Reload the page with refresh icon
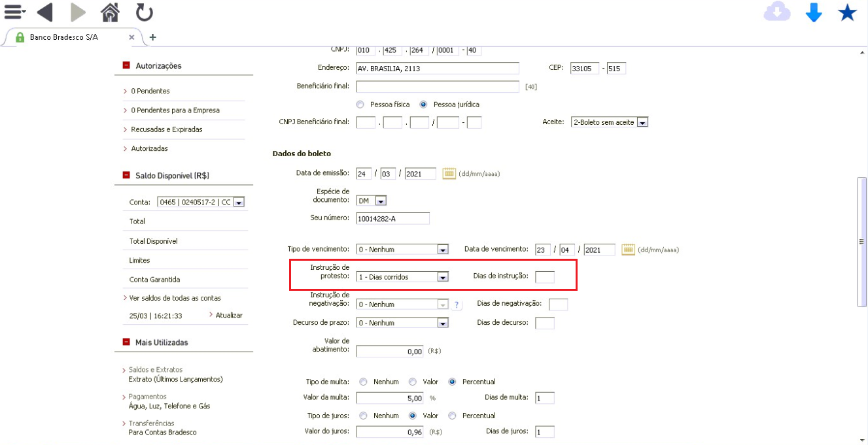 coord(144,12)
